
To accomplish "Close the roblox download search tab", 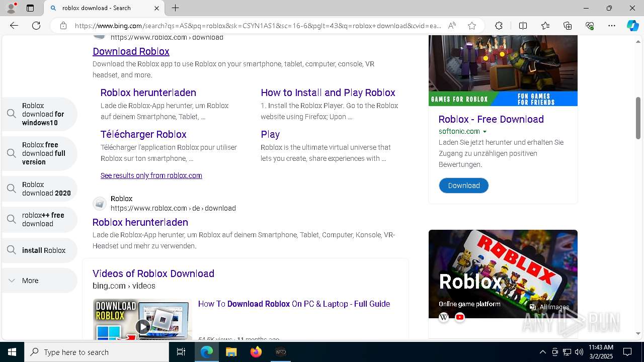I will coord(156,8).
